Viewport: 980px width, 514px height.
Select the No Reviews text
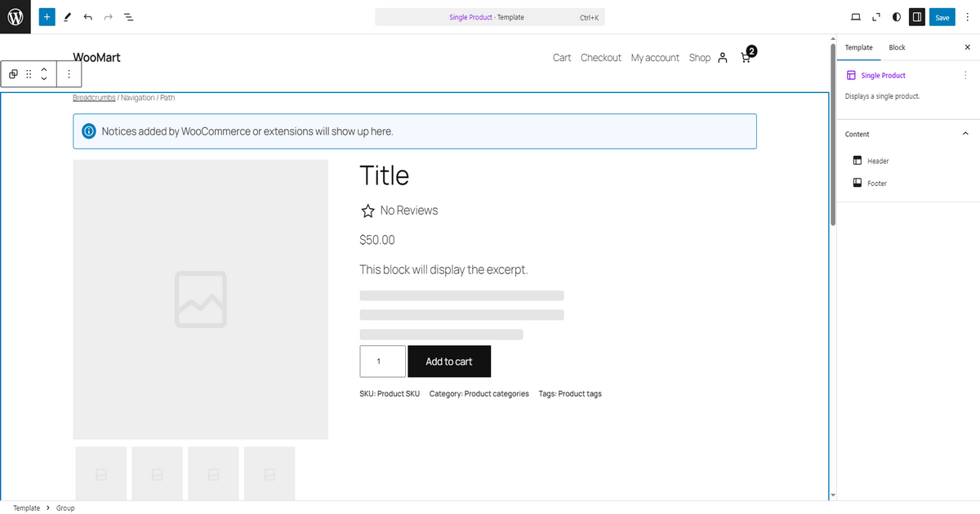[409, 210]
